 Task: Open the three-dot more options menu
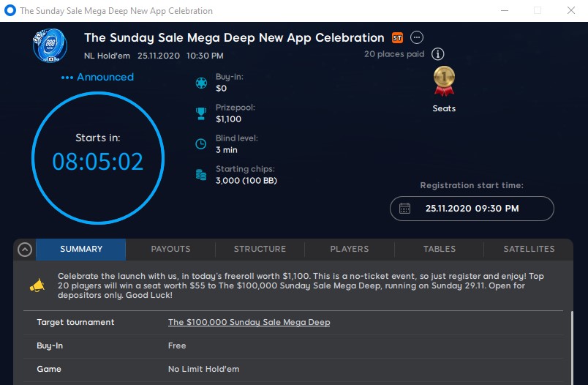click(x=417, y=37)
